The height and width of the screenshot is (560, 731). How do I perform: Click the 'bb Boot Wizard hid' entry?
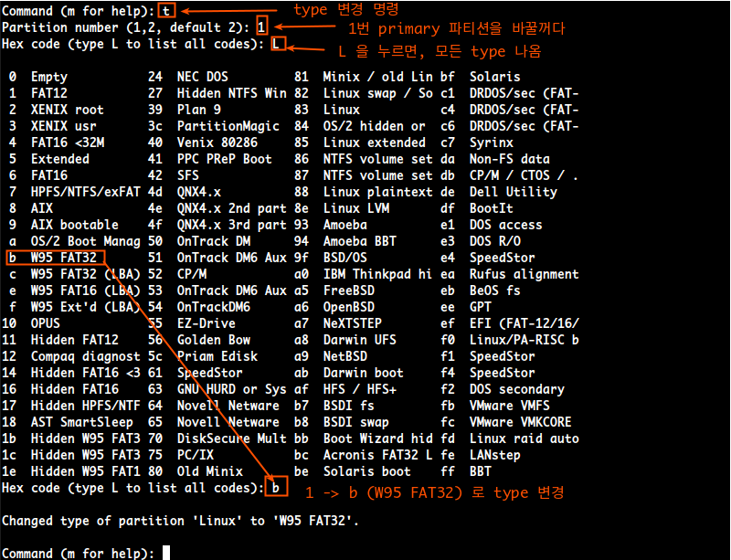coord(364,438)
